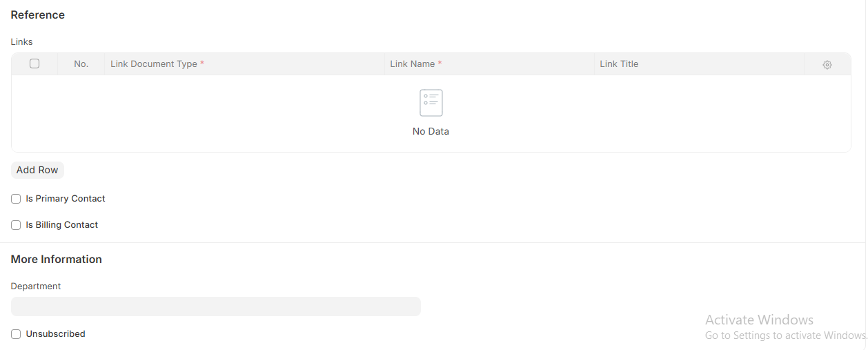This screenshot has width=868, height=350.
Task: Open the Links table settings gear
Action: tap(827, 64)
